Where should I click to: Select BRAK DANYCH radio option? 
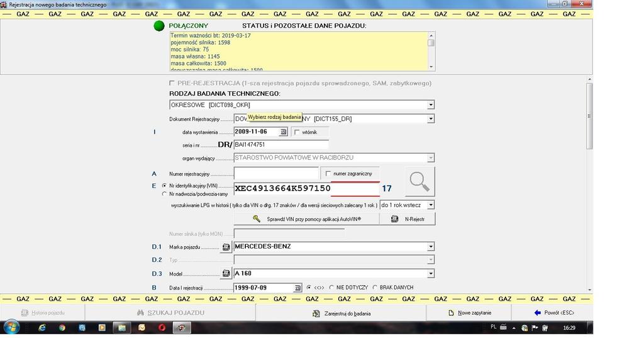coord(375,288)
